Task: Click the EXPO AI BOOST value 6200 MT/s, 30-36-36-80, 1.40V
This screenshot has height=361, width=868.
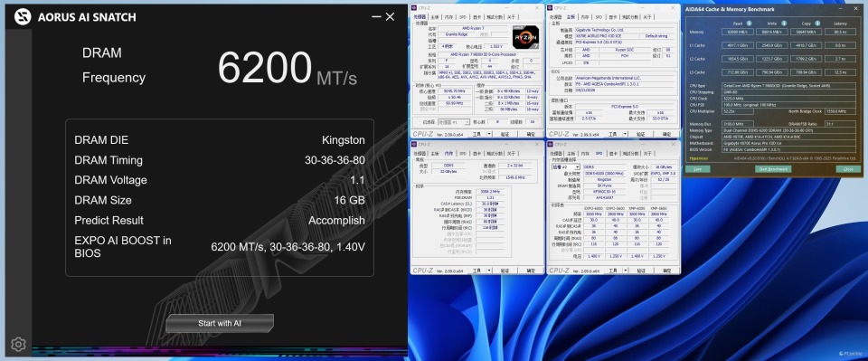Action: coord(288,246)
